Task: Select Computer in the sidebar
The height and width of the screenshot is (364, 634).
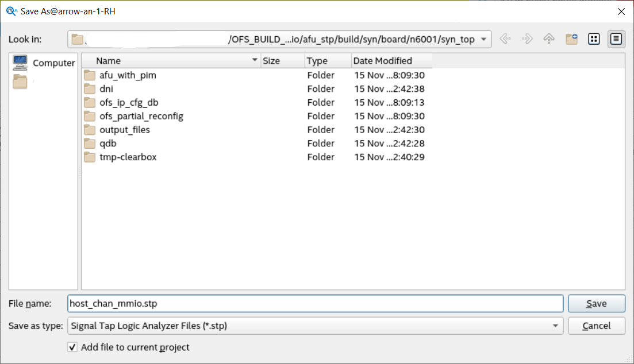Action: pyautogui.click(x=44, y=63)
